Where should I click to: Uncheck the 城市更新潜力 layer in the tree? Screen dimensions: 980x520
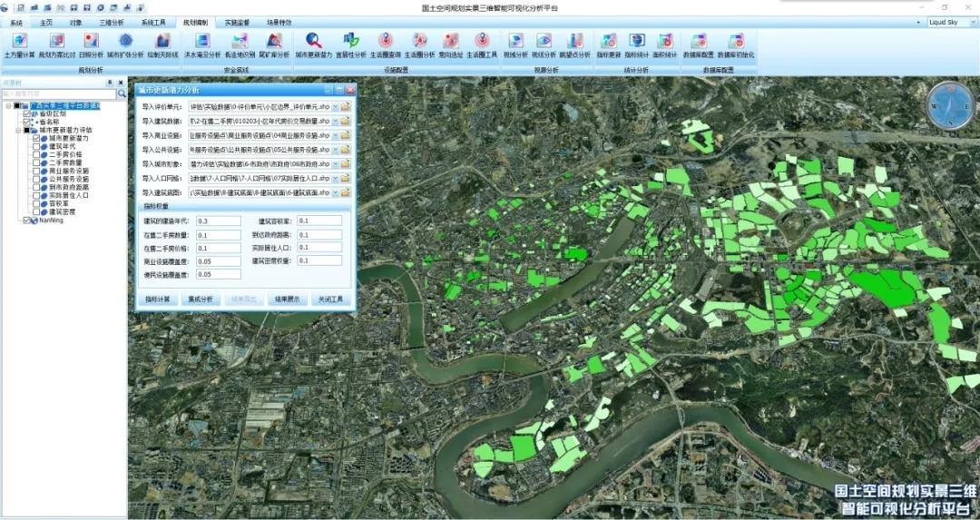pos(36,138)
